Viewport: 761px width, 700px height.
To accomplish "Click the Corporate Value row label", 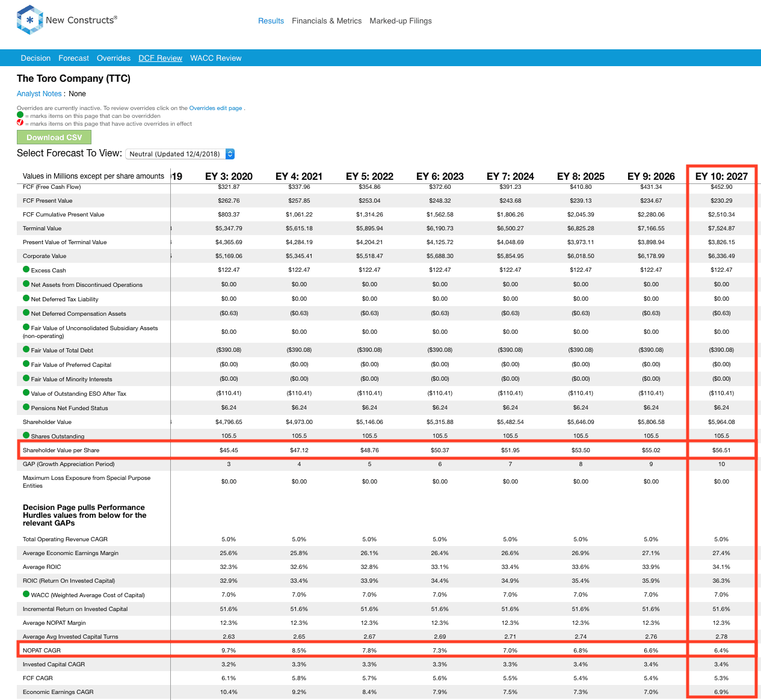I will [45, 256].
